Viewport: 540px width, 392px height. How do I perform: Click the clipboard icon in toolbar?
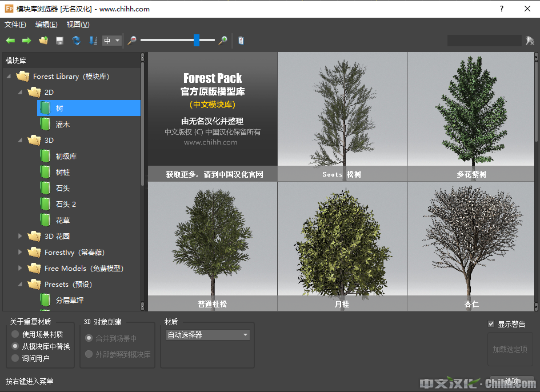pyautogui.click(x=241, y=41)
